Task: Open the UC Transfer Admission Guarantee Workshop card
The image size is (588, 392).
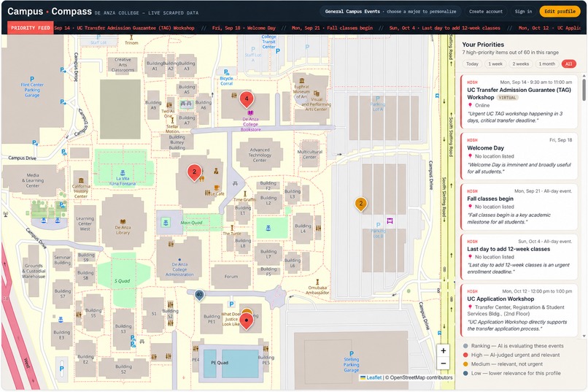Action: click(519, 101)
